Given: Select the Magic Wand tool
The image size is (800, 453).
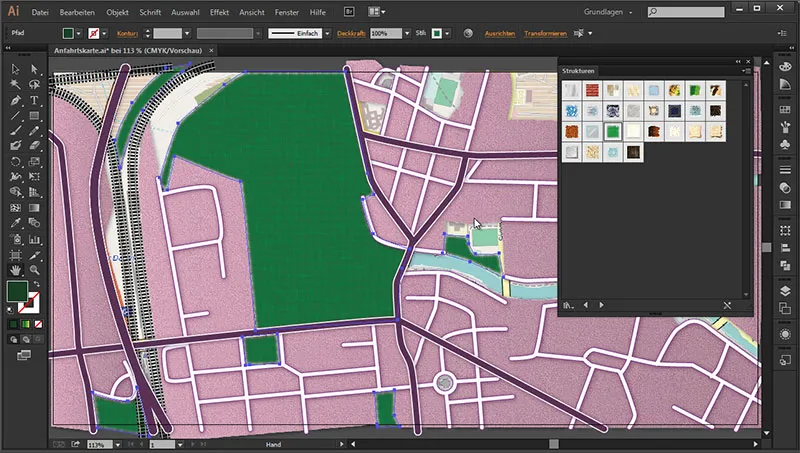Looking at the screenshot, I should tap(15, 84).
